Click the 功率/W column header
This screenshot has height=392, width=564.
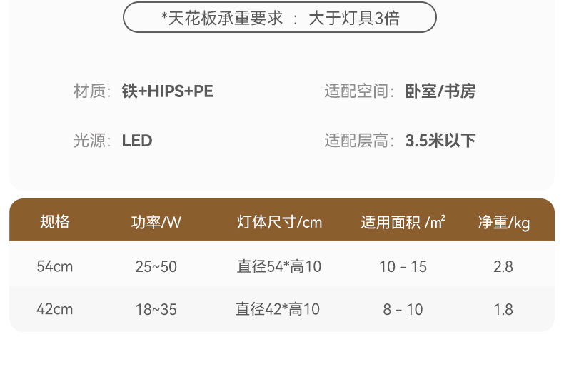click(x=156, y=222)
